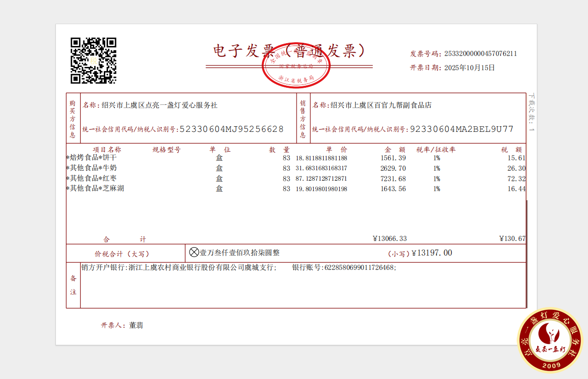Click the 焙烤食品*饼干 item row
Screen dimensions: 588x379
click(93, 157)
